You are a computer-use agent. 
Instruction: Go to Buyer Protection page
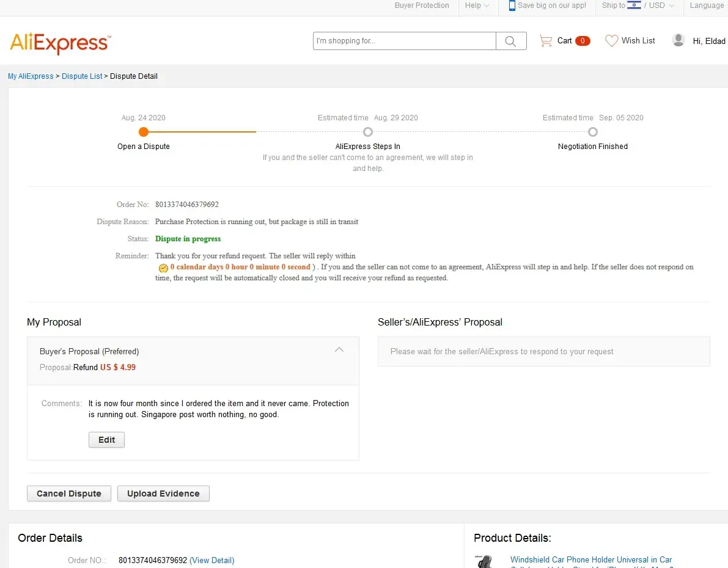point(422,5)
